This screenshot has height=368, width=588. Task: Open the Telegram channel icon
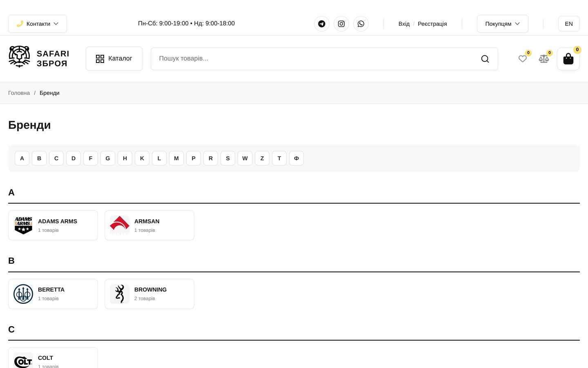point(322,24)
